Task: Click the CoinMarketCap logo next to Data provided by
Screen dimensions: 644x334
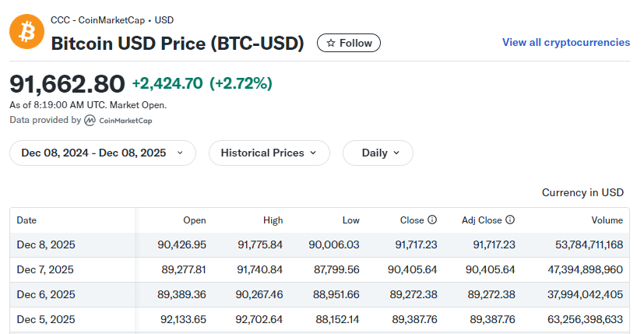Action: point(118,121)
